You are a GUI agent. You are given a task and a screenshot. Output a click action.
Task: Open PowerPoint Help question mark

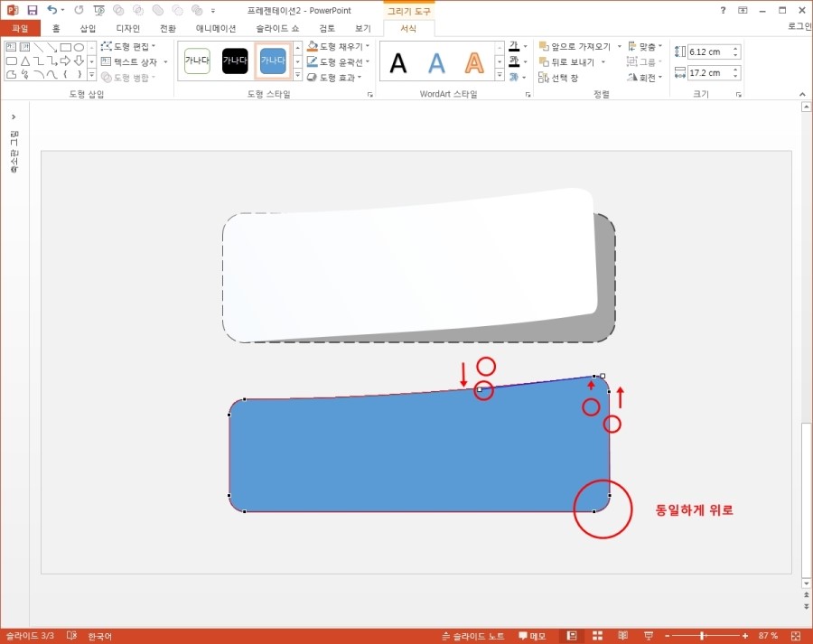pyautogui.click(x=724, y=10)
